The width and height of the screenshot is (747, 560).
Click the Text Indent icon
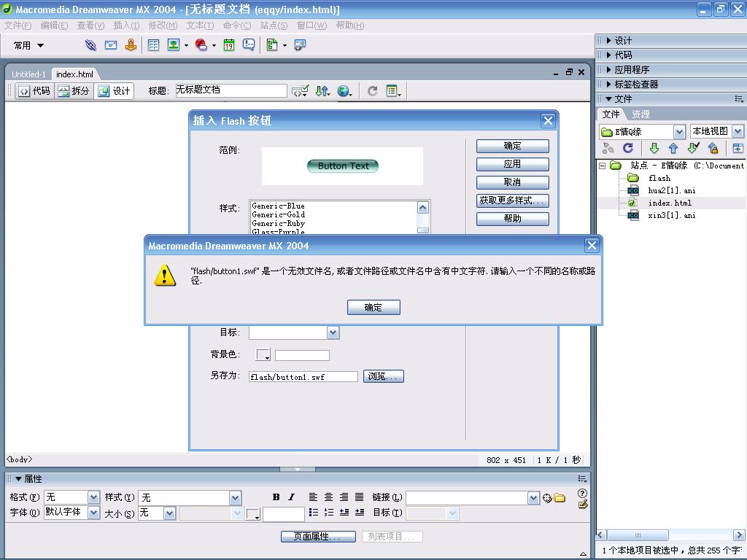pyautogui.click(x=360, y=513)
